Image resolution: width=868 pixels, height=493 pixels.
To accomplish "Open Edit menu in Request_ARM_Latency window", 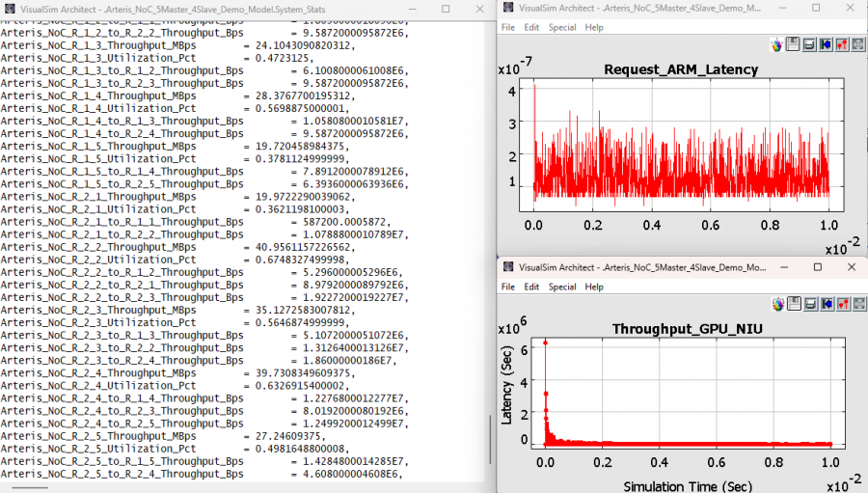I will (x=531, y=27).
